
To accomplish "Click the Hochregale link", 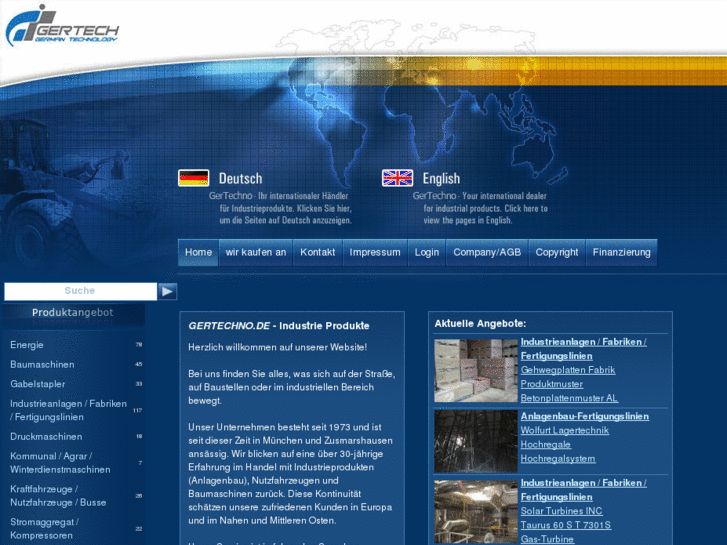I will [x=546, y=444].
